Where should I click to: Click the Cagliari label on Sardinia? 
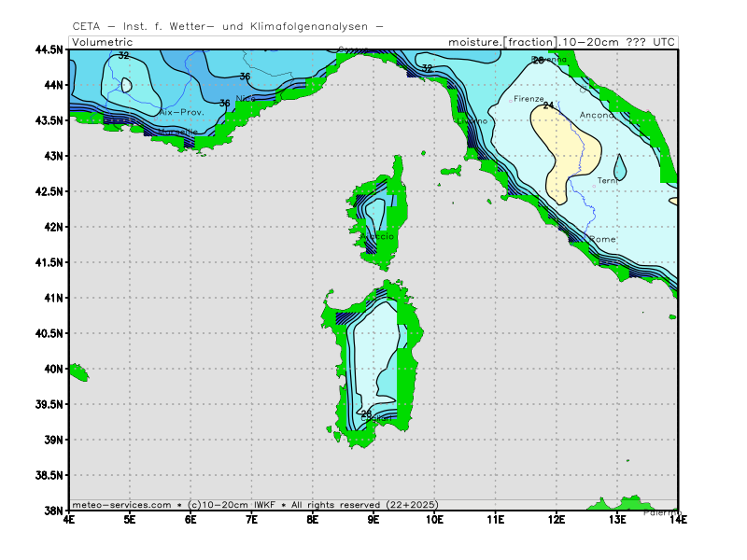[375, 419]
